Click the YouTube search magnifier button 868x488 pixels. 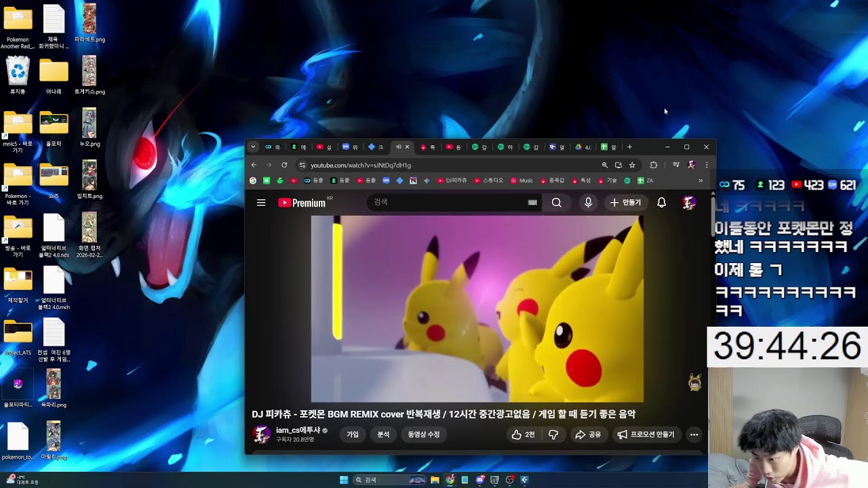click(x=557, y=203)
